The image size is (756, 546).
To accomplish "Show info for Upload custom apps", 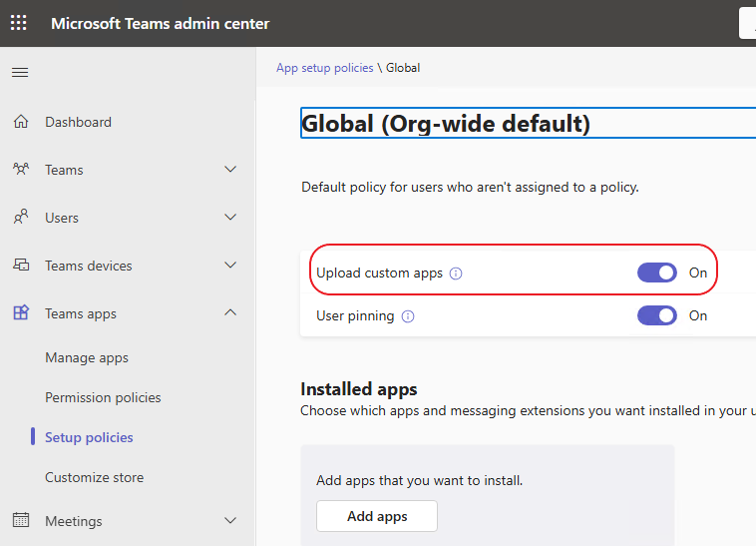I will (456, 273).
